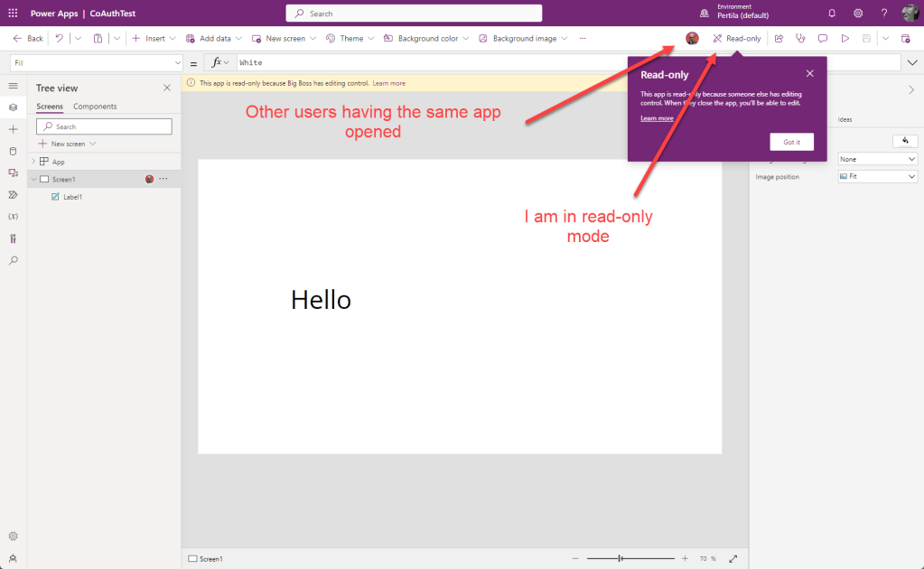Click Learn more link in yellow banner
This screenshot has width=924, height=569.
(389, 83)
